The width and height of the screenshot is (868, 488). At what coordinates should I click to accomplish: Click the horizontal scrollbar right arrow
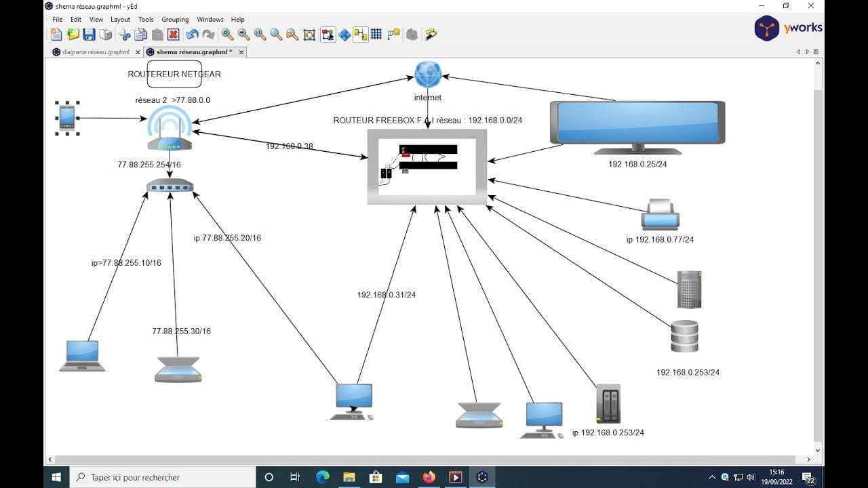point(808,459)
